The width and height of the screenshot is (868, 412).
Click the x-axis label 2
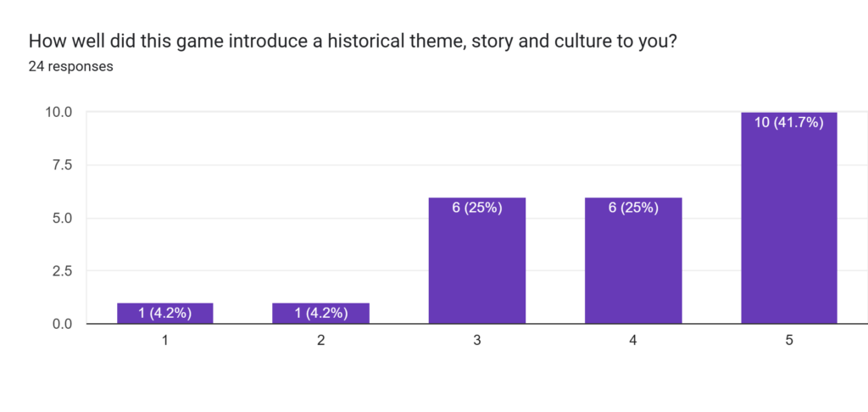click(321, 341)
